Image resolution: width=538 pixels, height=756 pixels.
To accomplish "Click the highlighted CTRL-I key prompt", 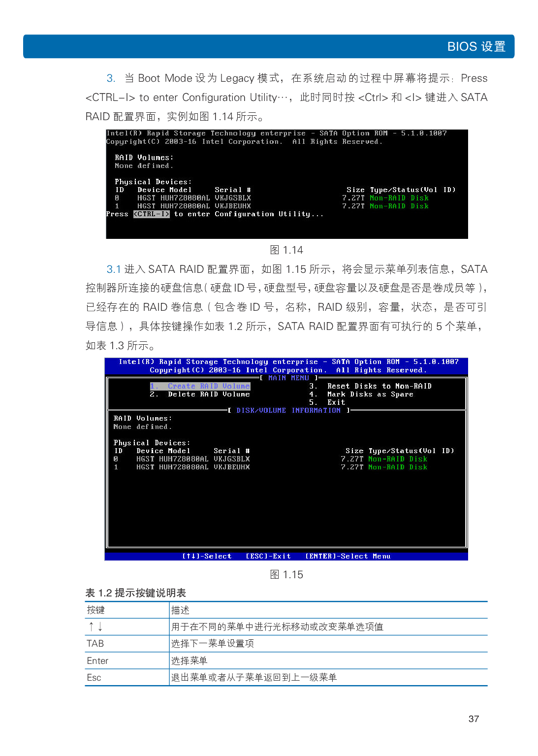I will [152, 214].
